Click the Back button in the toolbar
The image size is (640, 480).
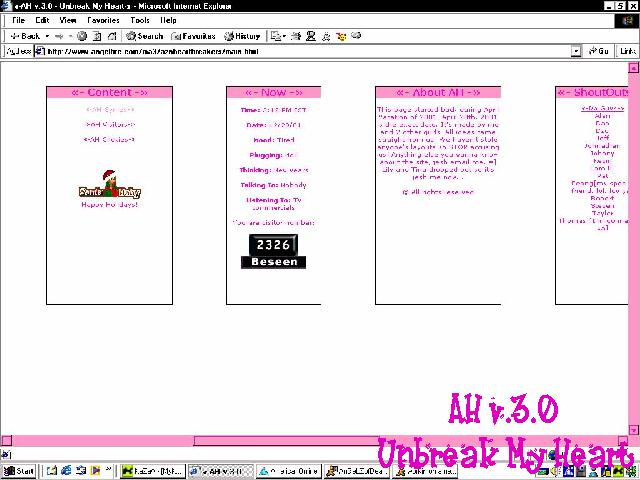pos(25,35)
